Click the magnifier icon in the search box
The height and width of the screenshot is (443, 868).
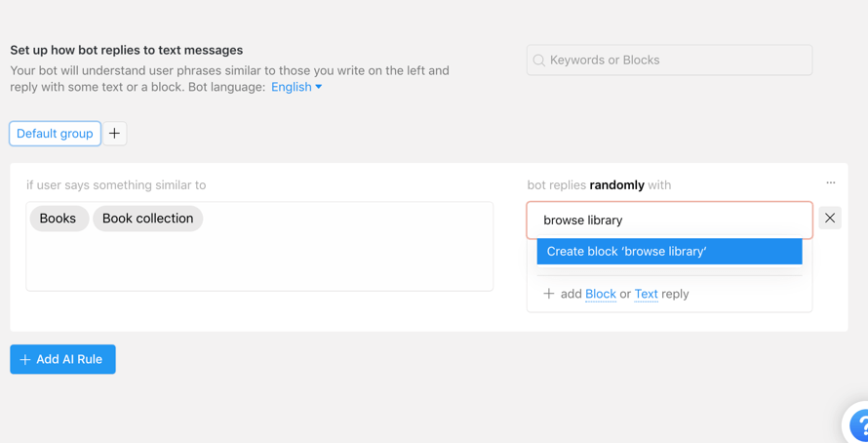(x=539, y=60)
